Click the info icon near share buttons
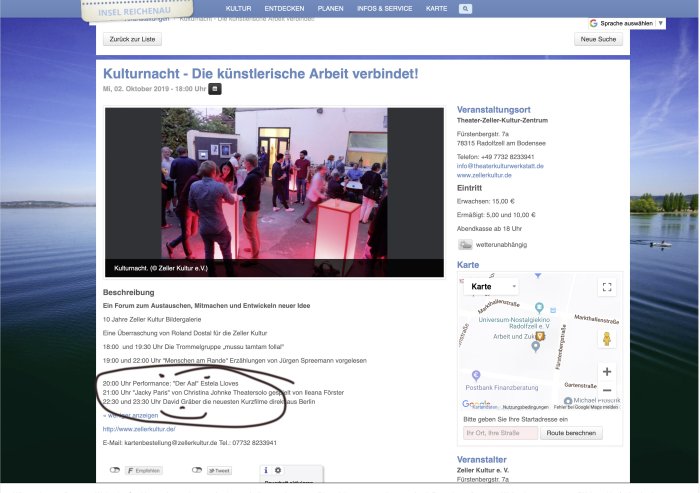700x493 pixels. pos(266,470)
